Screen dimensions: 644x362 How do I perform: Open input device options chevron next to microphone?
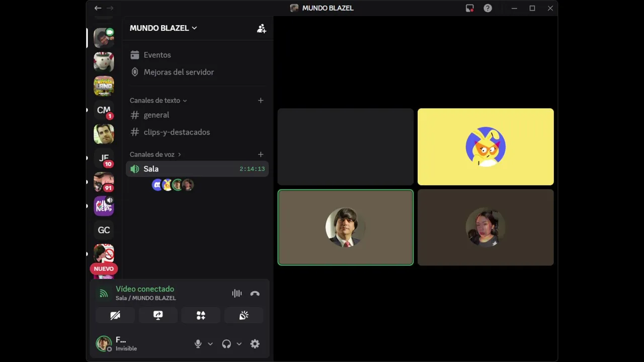[210, 344]
